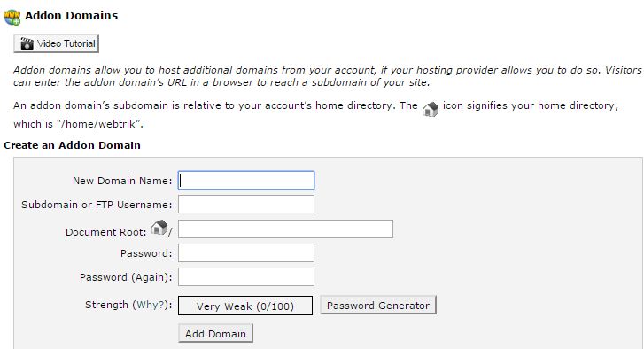644x349 pixels.
Task: Click the home directory icon in the description
Action: point(430,109)
